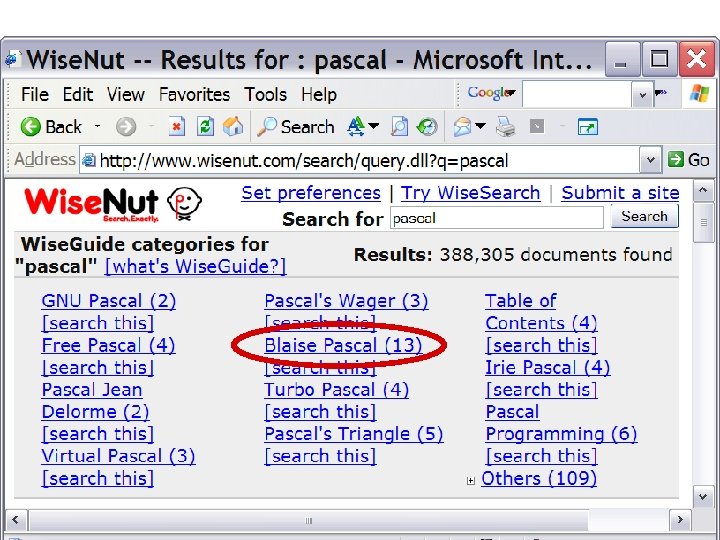Print the page with the printer icon
Viewport: 720px width, 540px height.
click(x=506, y=127)
